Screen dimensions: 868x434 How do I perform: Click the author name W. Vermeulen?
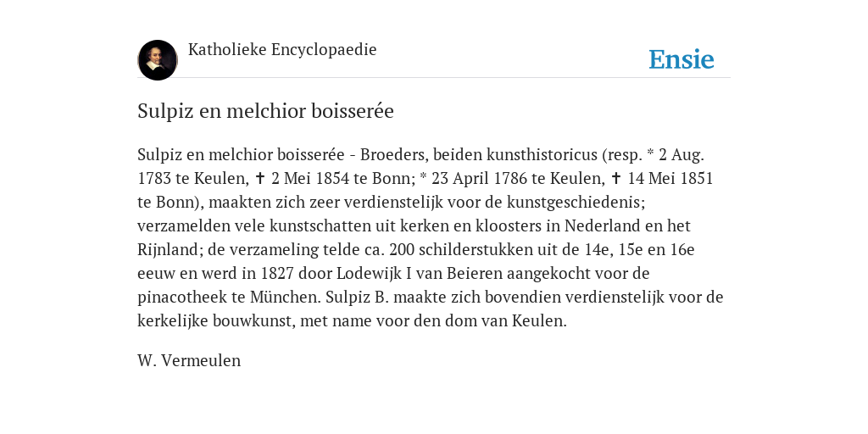(x=189, y=361)
